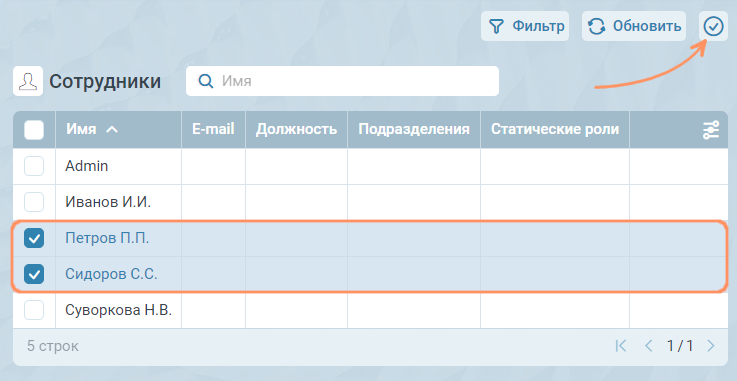Toggle the select-all checkbox in the header

tap(34, 130)
